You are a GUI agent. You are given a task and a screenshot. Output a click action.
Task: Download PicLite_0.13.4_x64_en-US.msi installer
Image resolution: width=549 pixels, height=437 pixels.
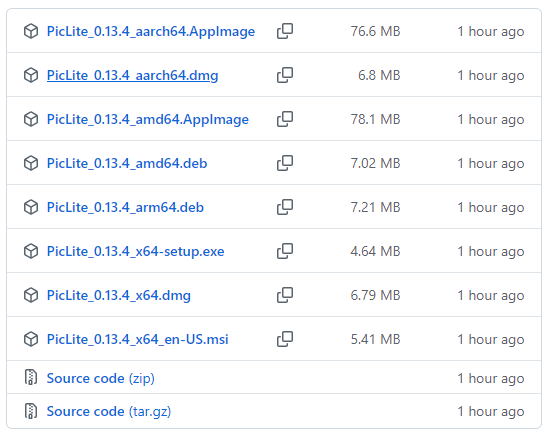[138, 339]
